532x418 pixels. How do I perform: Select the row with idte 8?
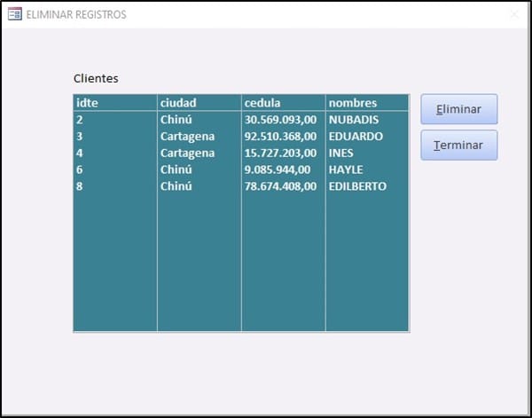[x=241, y=186]
